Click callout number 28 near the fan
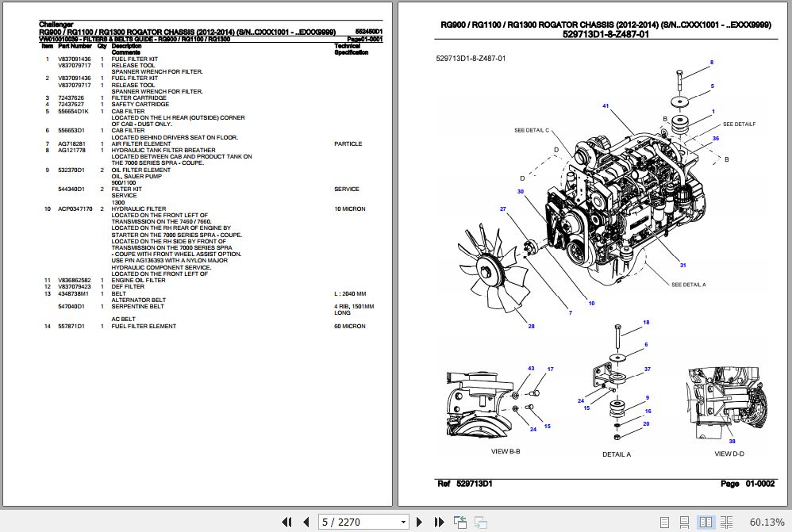Screen dimensions: 792x532 point(530,325)
